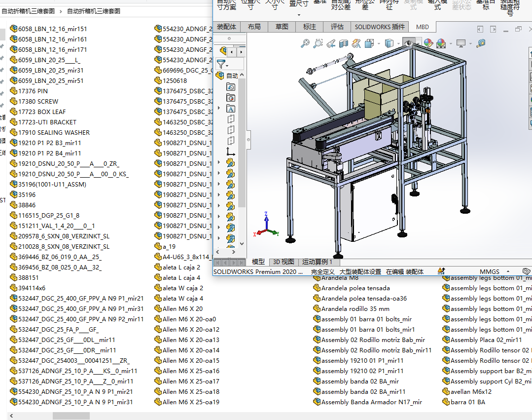Toggle the Hide/Show Items eye icon
The width and height of the screenshot is (532, 420).
(x=409, y=44)
